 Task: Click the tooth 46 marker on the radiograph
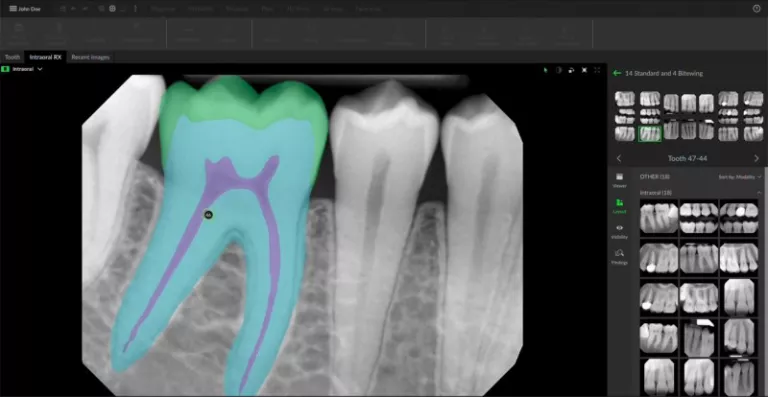[208, 215]
